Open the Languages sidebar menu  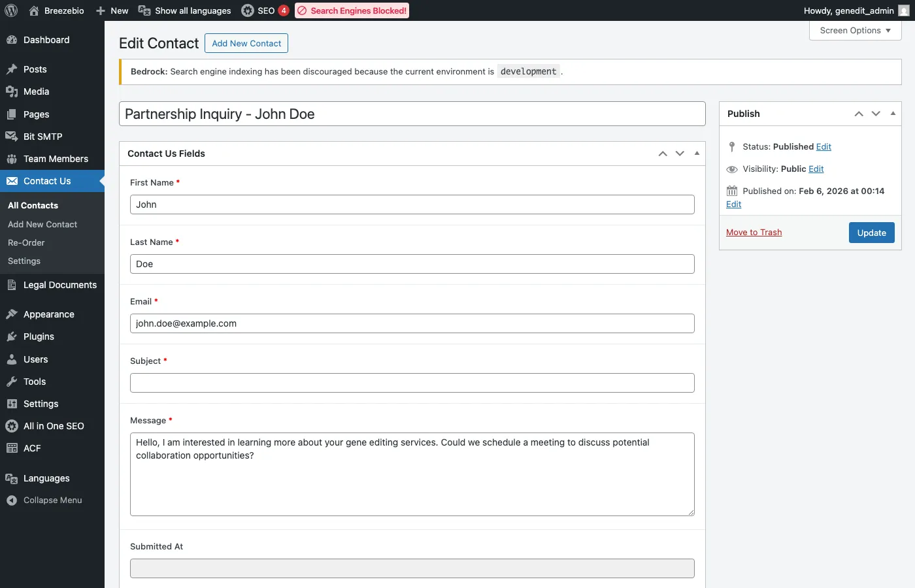[x=46, y=478]
